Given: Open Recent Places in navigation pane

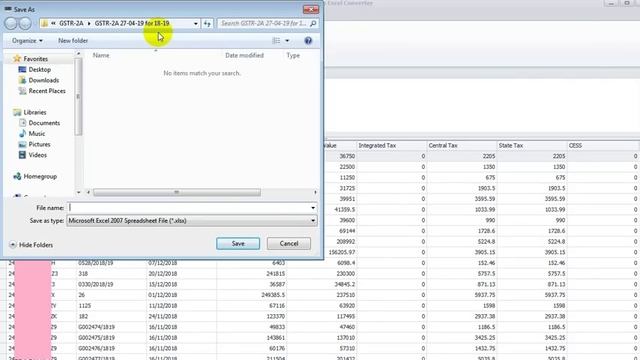Looking at the screenshot, I should point(47,91).
